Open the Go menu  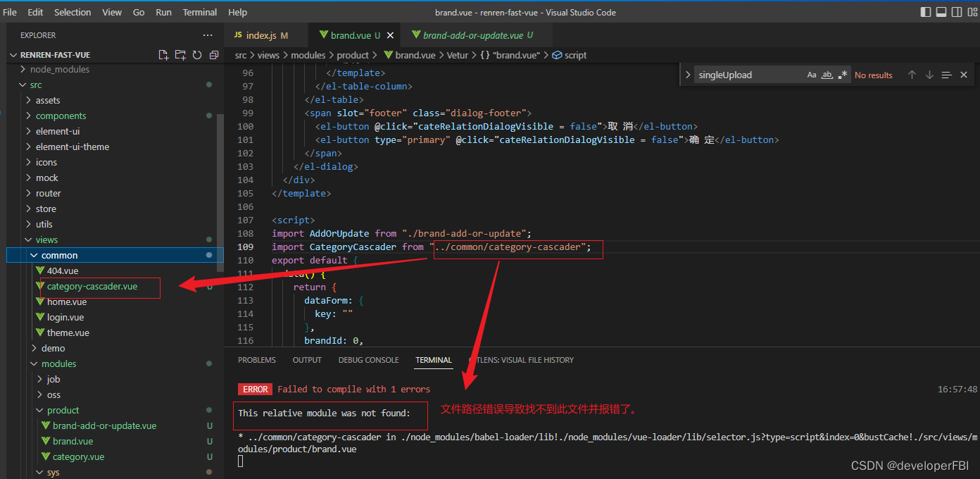click(139, 12)
